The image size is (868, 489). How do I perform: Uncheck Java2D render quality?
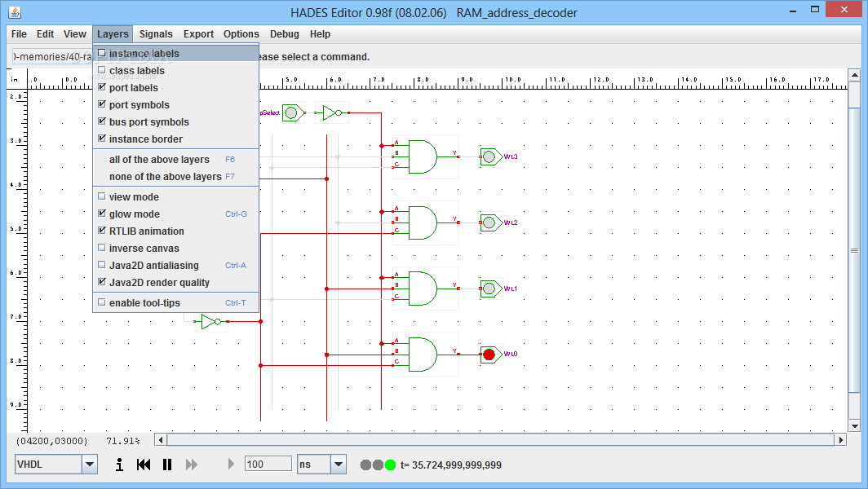[175, 283]
